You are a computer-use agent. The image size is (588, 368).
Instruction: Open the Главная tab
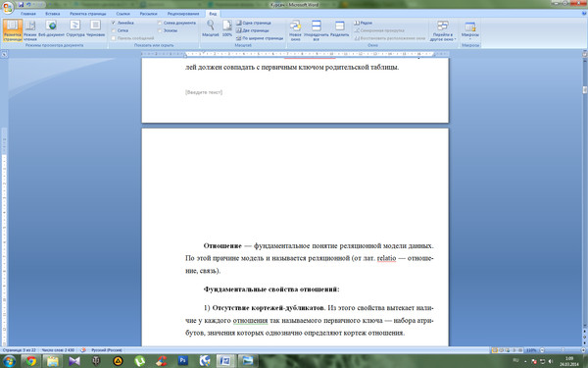click(28, 14)
